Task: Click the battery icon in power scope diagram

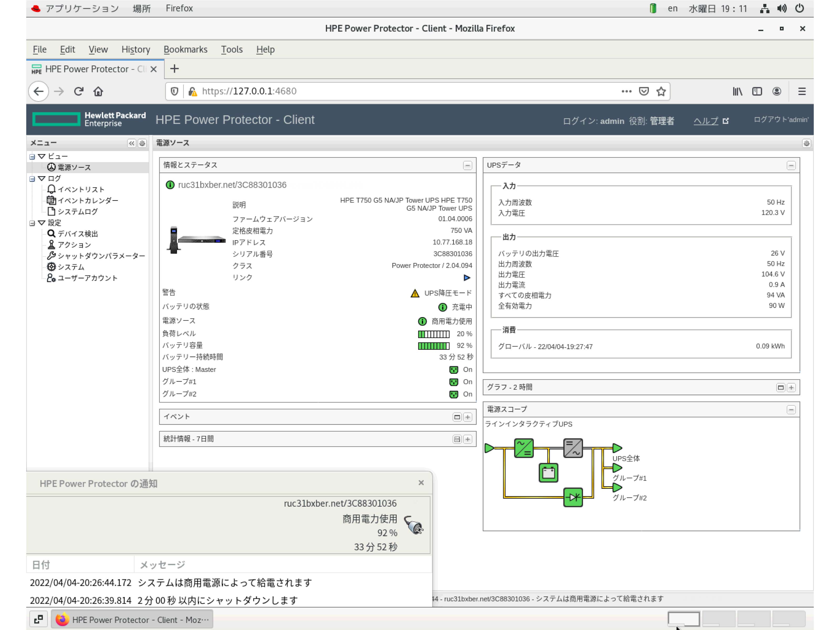Action: 548,473
